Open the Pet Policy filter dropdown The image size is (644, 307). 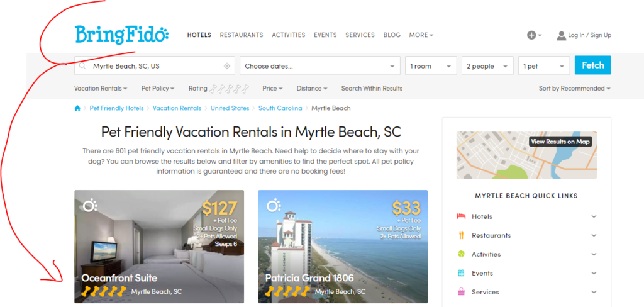click(158, 88)
